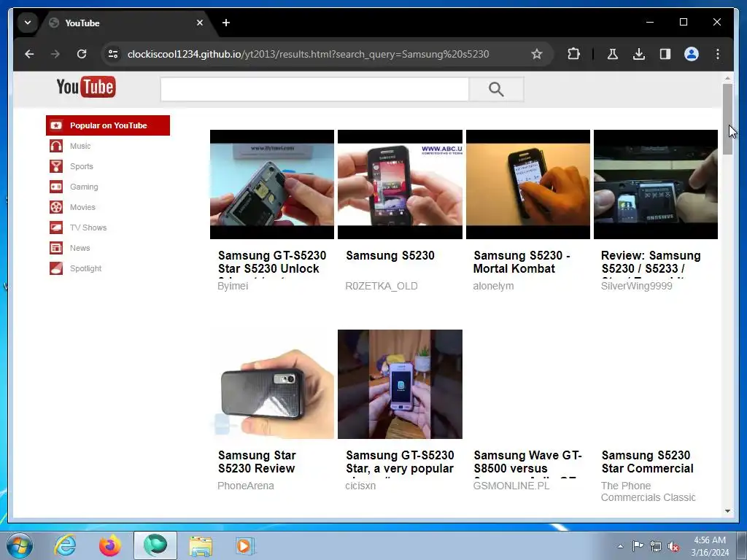Viewport: 747px width, 560px height.
Task: Click the Movies film reel icon
Action: pos(56,207)
